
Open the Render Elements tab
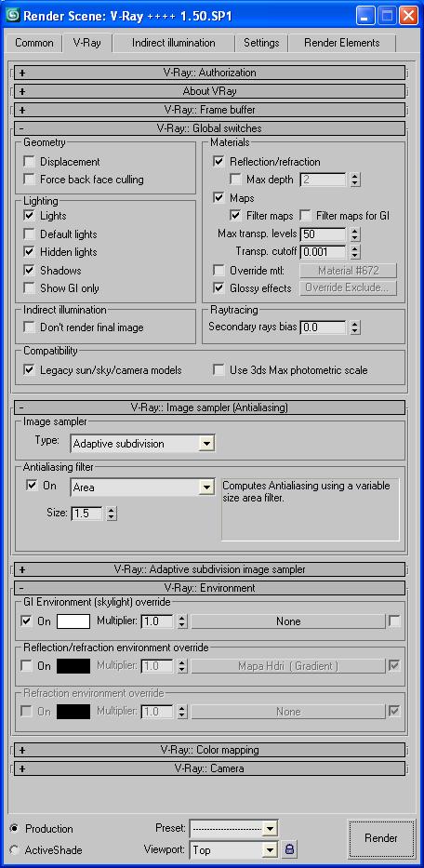coord(341,43)
